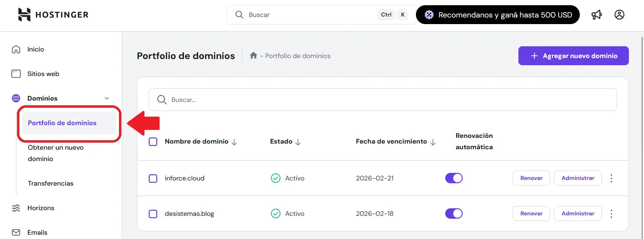Click Administrar for desistemas.blog
644x239 pixels.
pyautogui.click(x=578, y=213)
